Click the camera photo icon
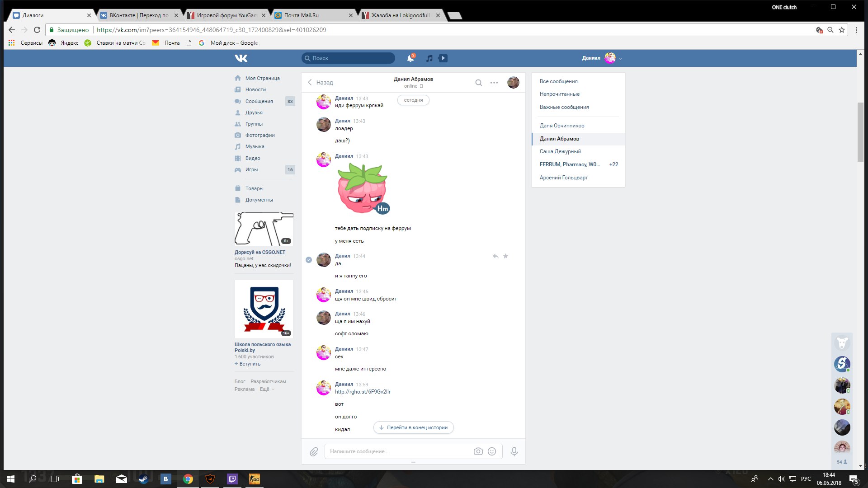The image size is (868, 488). [478, 451]
